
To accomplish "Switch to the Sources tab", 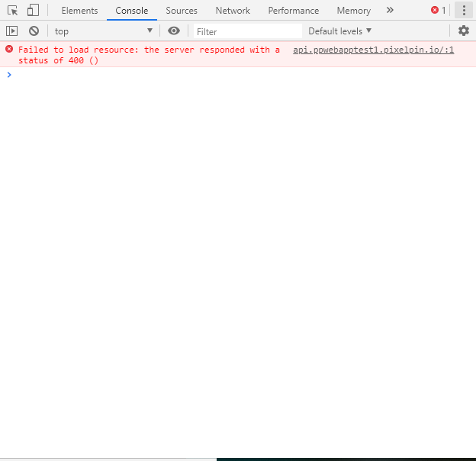I will pos(182,11).
